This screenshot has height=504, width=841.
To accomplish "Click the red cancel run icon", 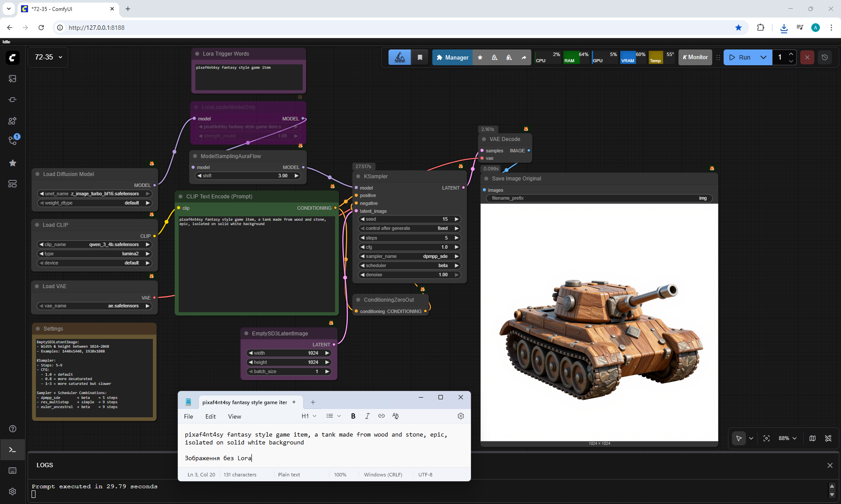I will point(807,57).
